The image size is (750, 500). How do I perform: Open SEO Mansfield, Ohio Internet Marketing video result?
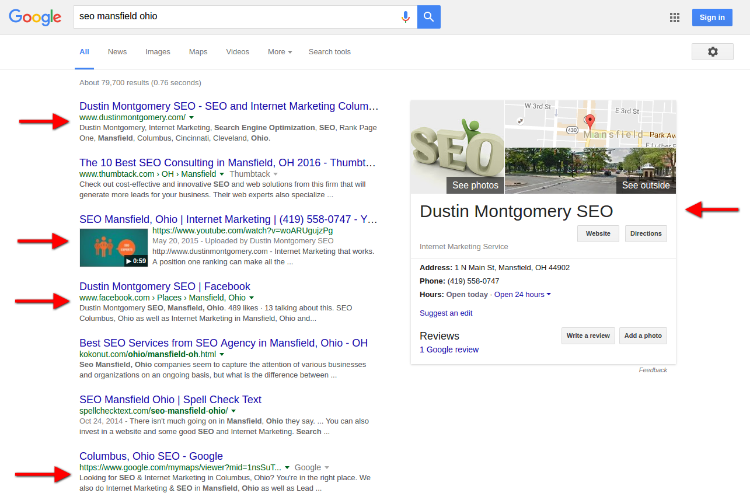228,220
